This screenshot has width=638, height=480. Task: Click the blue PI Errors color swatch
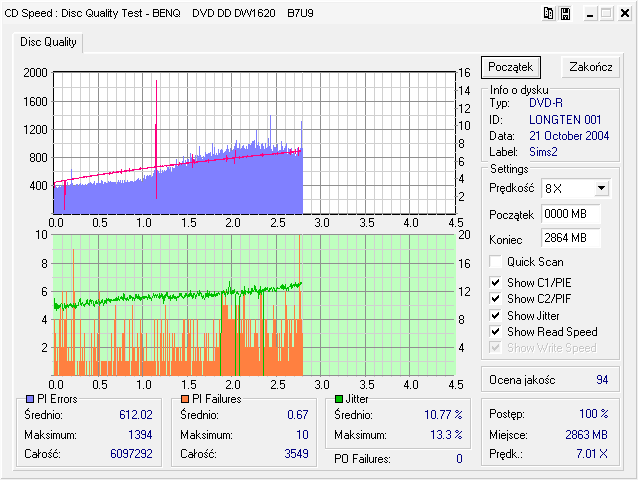30,399
